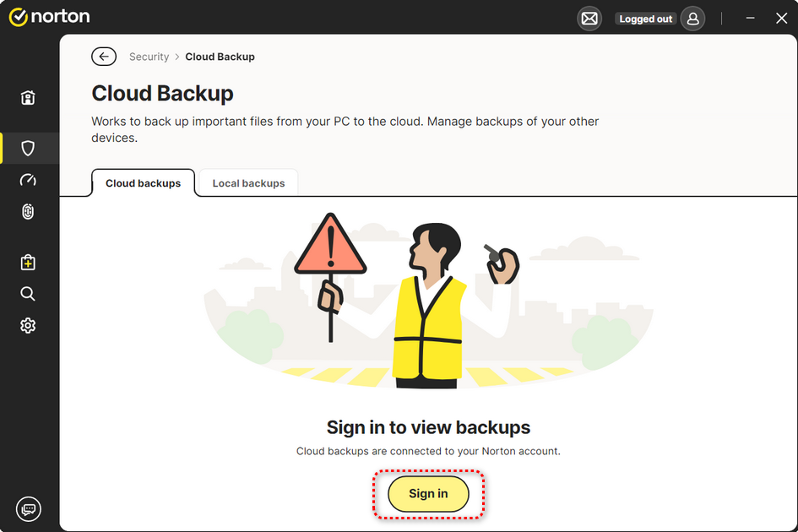Viewport: 798px width, 532px height.
Task: Close the Norton window
Action: (781, 19)
